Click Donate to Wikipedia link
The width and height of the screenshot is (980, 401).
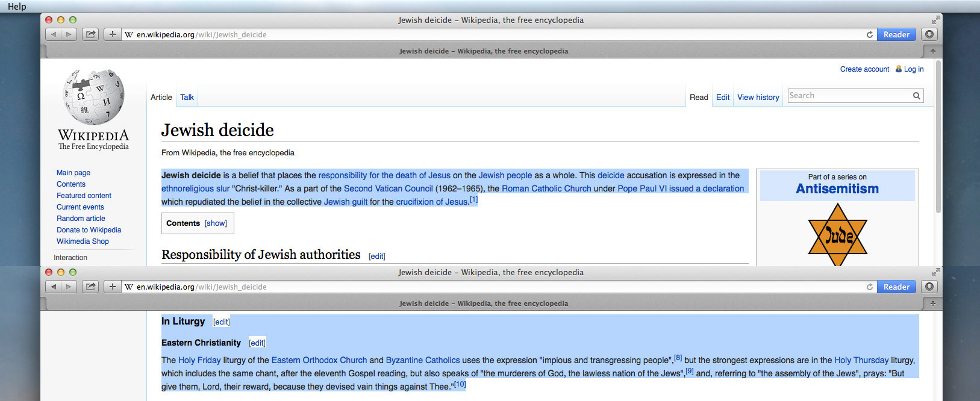click(x=89, y=230)
